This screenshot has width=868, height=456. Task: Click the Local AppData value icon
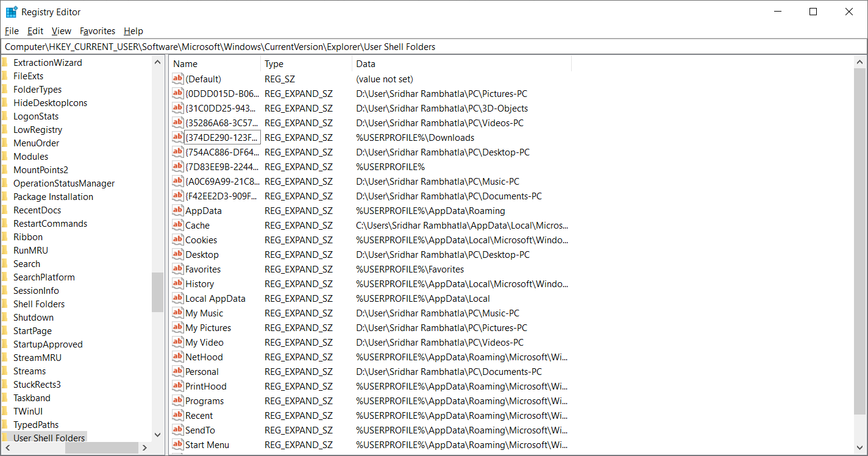coord(177,298)
